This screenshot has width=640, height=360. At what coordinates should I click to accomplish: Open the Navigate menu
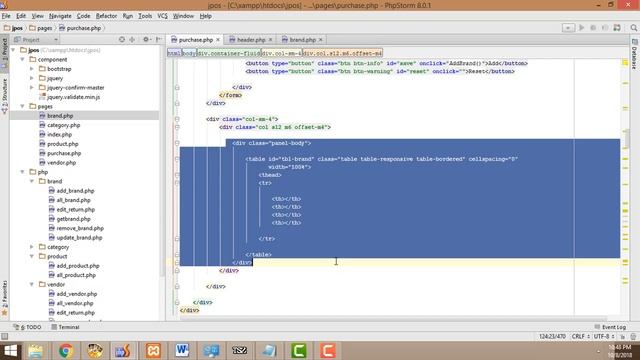coord(60,16)
